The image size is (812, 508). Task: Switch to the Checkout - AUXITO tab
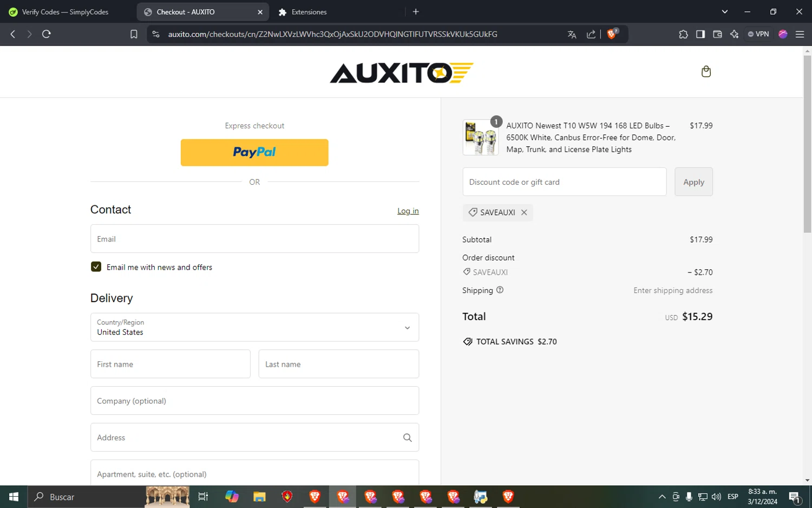(x=202, y=12)
